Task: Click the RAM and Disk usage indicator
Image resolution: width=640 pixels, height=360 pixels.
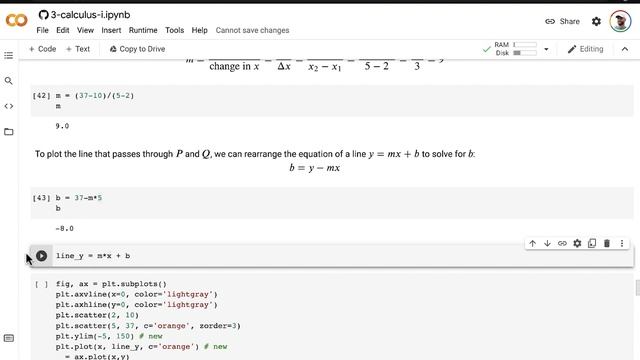Action: [516, 49]
